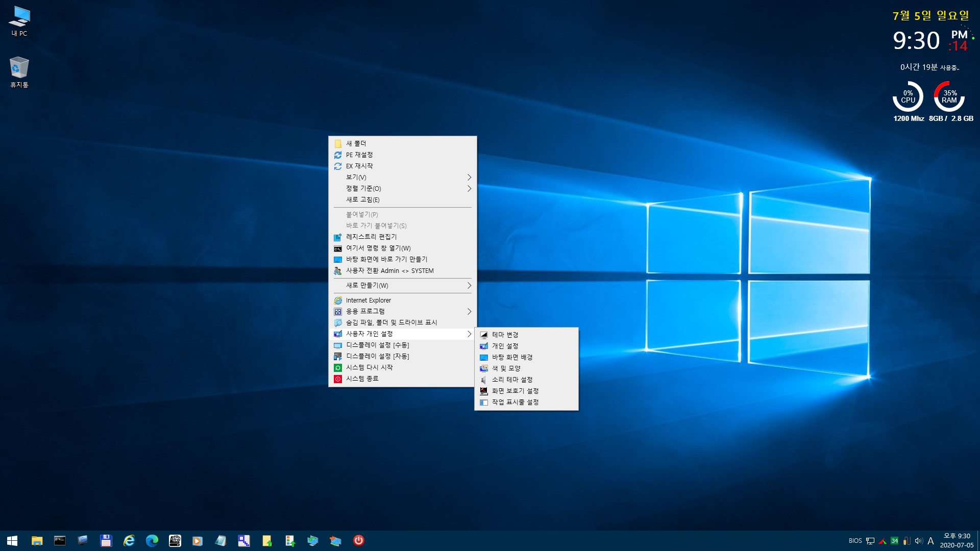This screenshot has height=551, width=980.
Task: Click the green 34 temperature tray icon
Action: pos(894,541)
